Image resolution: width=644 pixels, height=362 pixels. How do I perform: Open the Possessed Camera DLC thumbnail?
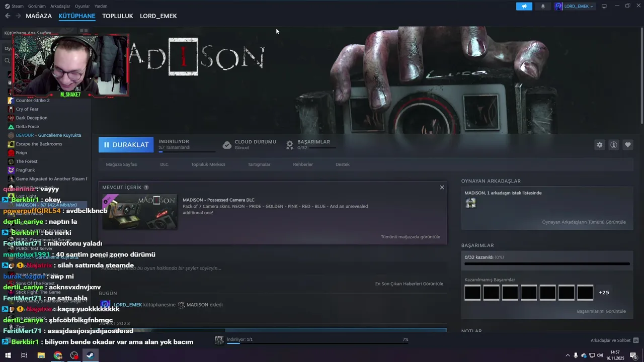(139, 212)
